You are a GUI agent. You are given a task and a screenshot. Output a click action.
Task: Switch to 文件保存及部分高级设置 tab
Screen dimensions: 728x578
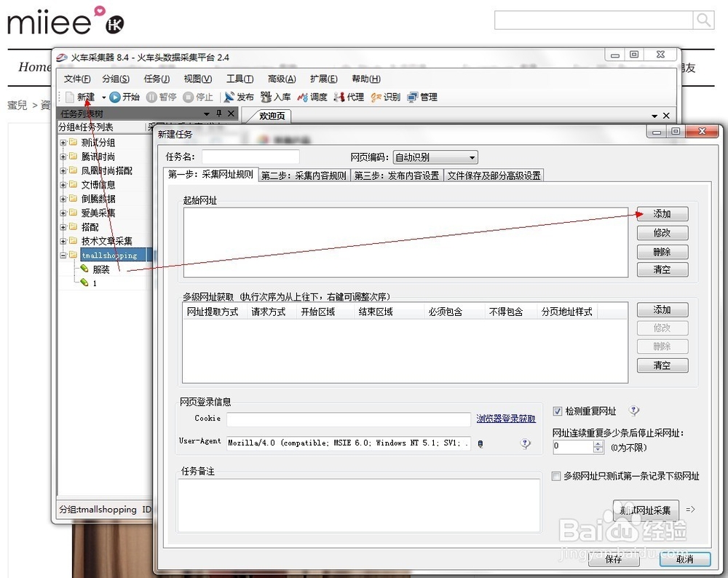[494, 175]
